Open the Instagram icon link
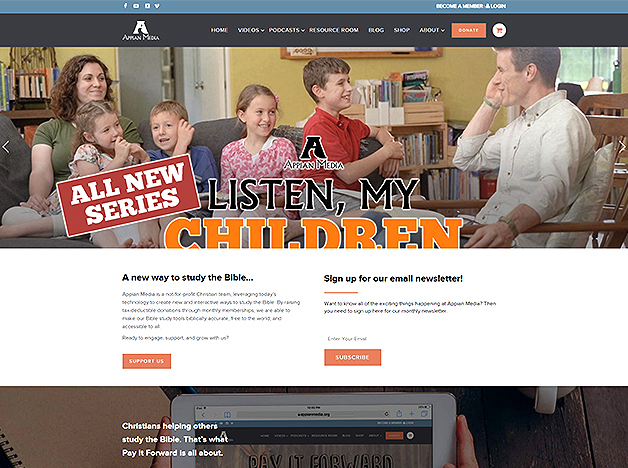The image size is (628, 468). (147, 6)
